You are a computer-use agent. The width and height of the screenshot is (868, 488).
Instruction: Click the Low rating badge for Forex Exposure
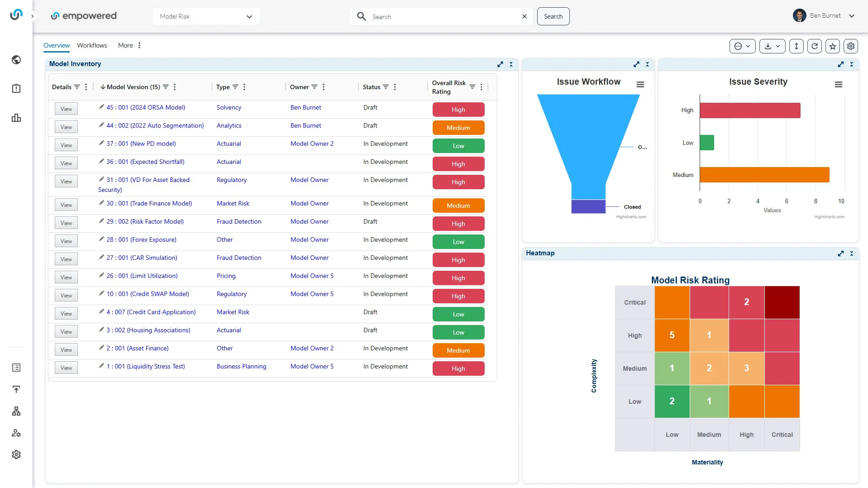pos(458,242)
